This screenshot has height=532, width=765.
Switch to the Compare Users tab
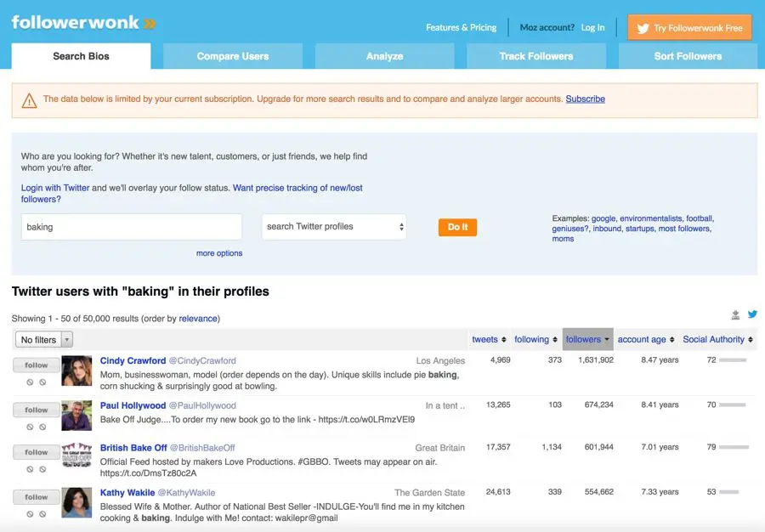233,56
